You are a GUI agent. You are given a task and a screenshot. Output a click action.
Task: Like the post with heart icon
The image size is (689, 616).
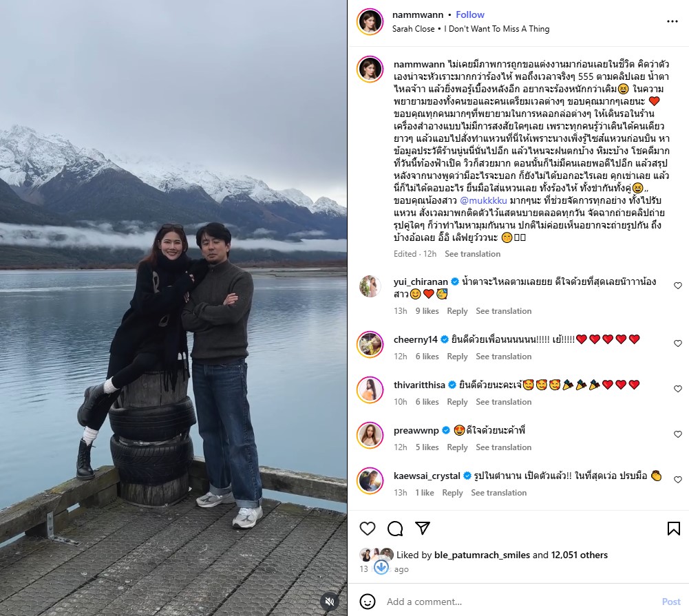pyautogui.click(x=368, y=529)
